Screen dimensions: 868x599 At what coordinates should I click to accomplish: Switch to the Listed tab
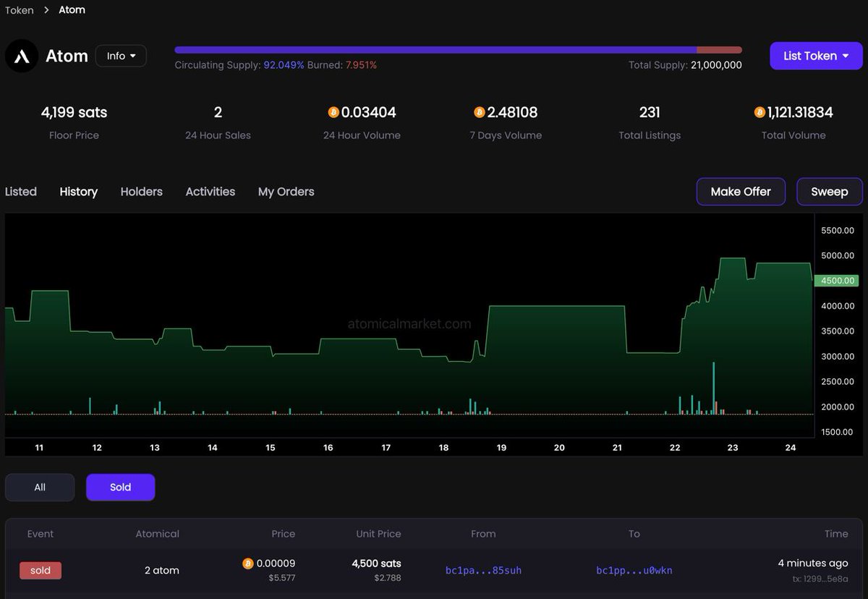(21, 192)
